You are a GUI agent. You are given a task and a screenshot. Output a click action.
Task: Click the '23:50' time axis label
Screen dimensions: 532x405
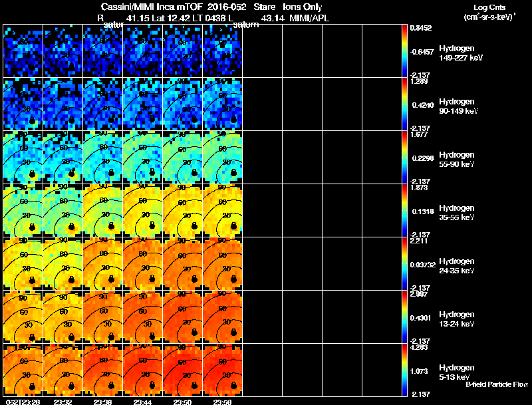(x=182, y=402)
